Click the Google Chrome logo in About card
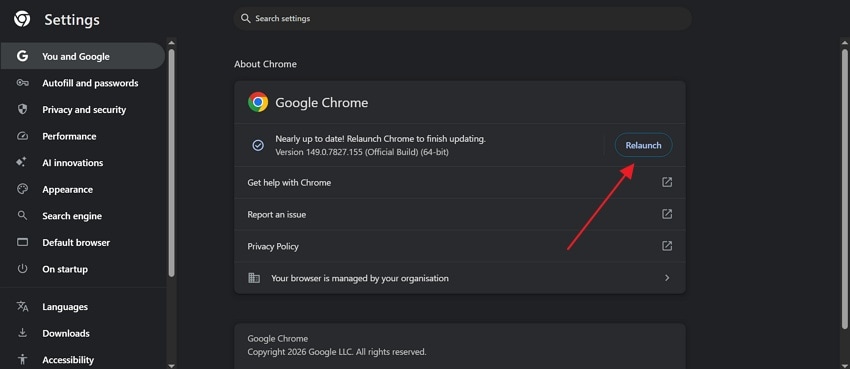The width and height of the screenshot is (850, 369). point(258,102)
